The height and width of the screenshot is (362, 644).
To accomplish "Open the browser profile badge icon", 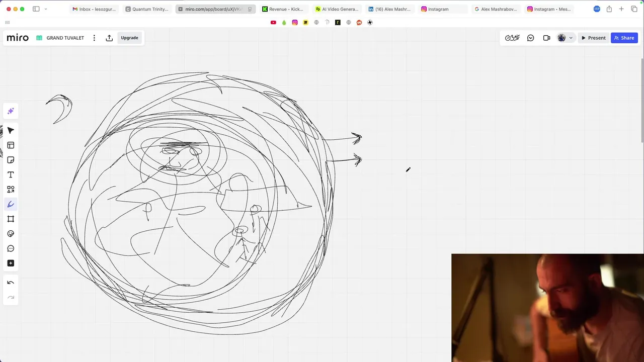I will tap(597, 9).
